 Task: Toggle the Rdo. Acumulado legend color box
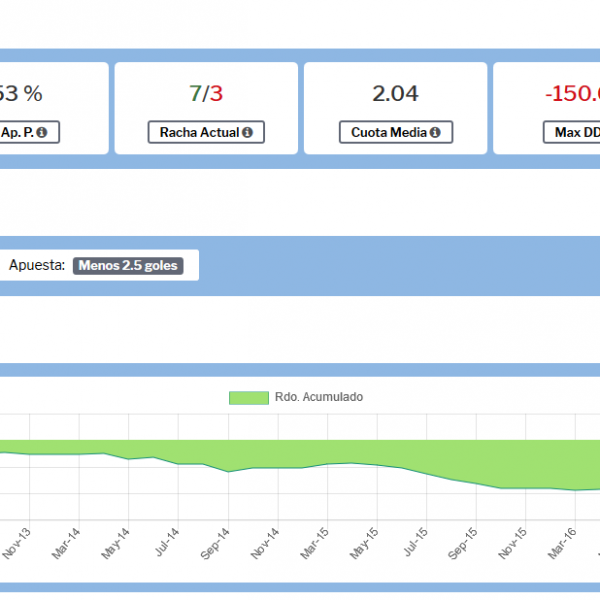click(249, 398)
